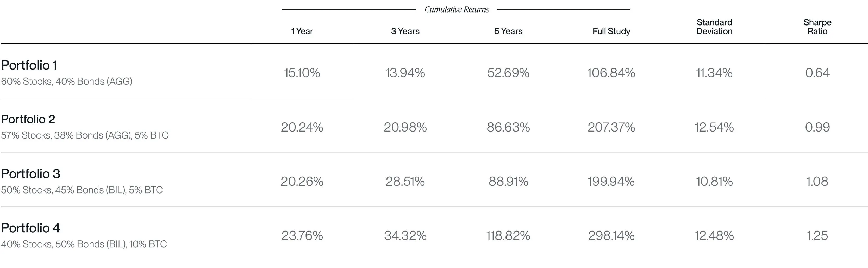This screenshot has width=868, height=268.
Task: Click Portfolio 1's 0.64 Sharpe ratio value
Action: coord(817,73)
